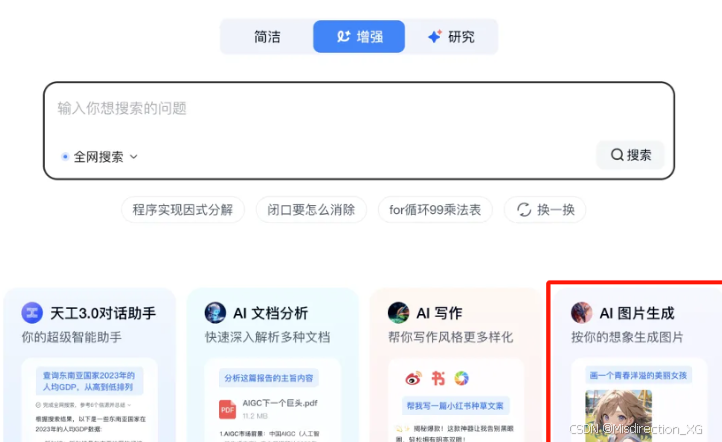
Task: Click the sparkle icon on 研究 tab
Action: coord(435,36)
